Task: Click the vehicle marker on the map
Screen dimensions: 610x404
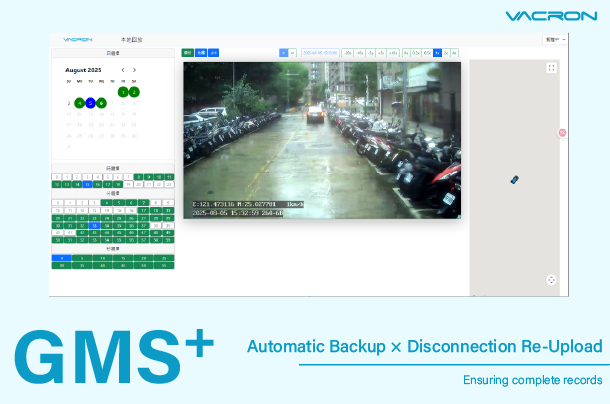Action: pyautogui.click(x=515, y=180)
